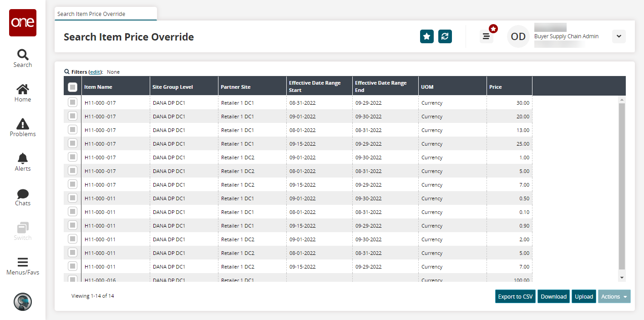This screenshot has height=320, width=644.
Task: Click the Export to CSV button
Action: pyautogui.click(x=515, y=296)
